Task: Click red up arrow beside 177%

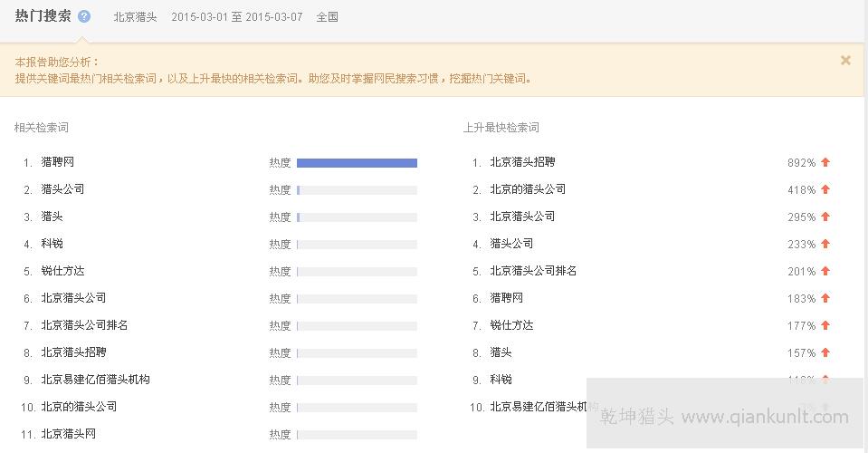Action: pos(825,325)
